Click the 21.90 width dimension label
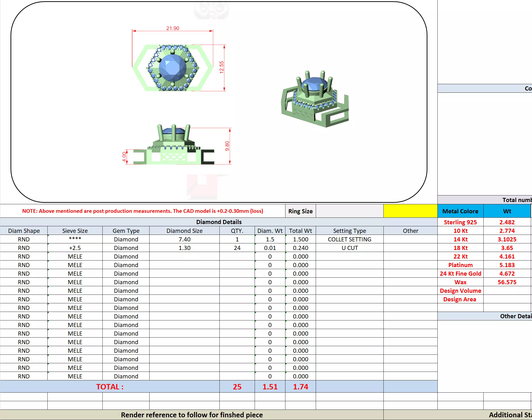 pyautogui.click(x=173, y=28)
